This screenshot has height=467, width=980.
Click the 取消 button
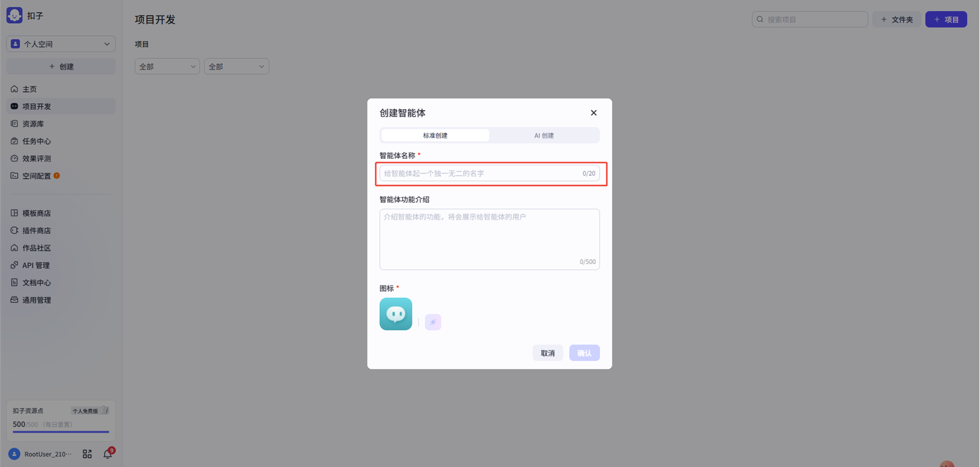(x=548, y=353)
